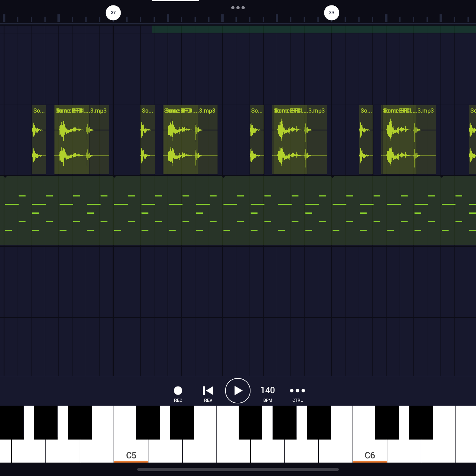
Task: Play the black key right of C5
Action: (148, 422)
